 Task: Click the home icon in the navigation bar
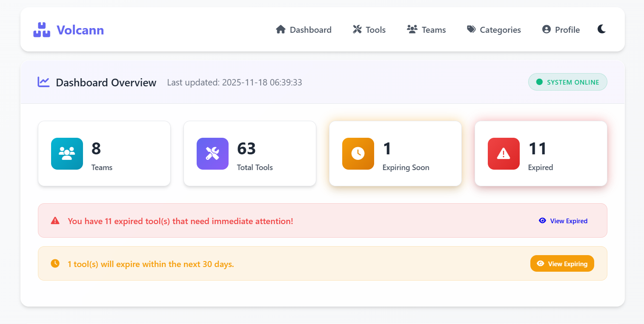(280, 29)
